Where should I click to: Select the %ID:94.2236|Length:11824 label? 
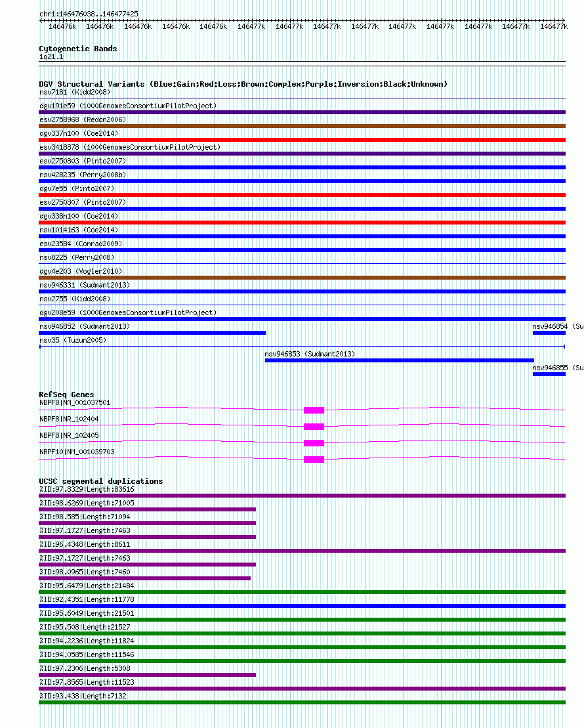[87, 641]
